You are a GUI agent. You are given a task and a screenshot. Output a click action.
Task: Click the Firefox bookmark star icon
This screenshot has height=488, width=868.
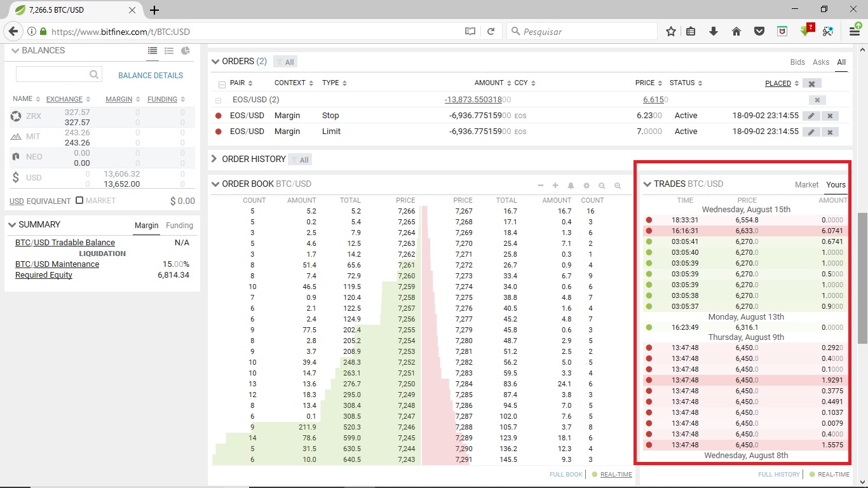(x=671, y=31)
